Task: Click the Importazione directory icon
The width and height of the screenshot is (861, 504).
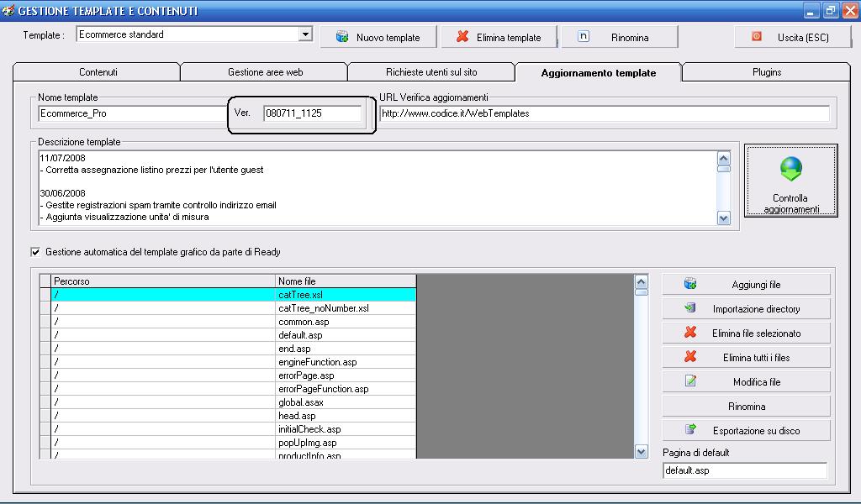Action: coord(690,307)
